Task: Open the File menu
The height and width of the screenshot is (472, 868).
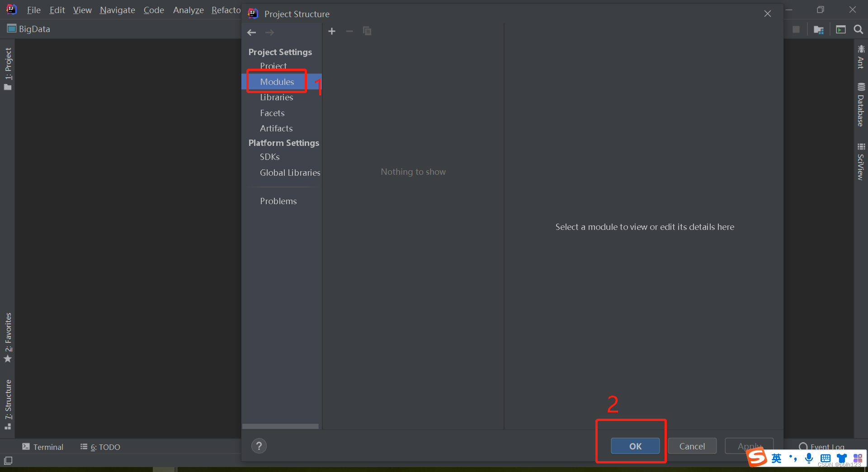Action: [x=33, y=10]
